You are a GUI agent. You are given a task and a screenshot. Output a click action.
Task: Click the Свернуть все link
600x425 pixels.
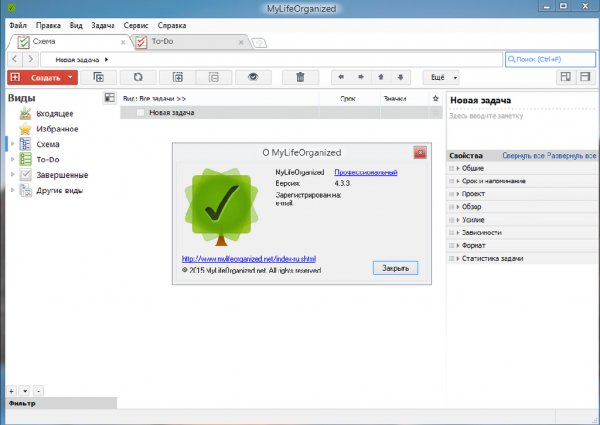523,156
